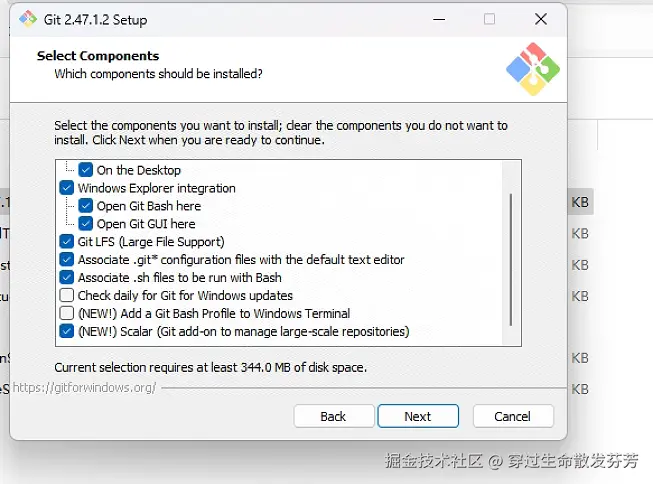This screenshot has width=653, height=484.
Task: Select the Windows Explorer integration tree label
Action: [x=157, y=188]
